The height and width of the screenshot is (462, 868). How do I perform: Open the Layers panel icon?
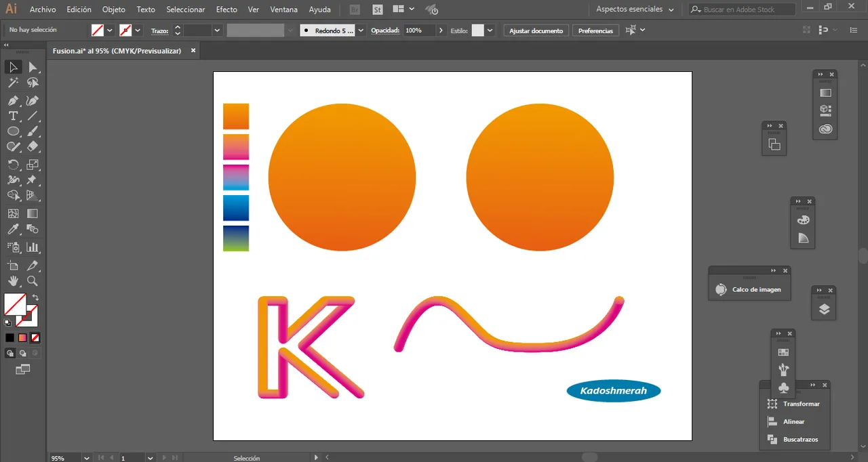tap(824, 310)
